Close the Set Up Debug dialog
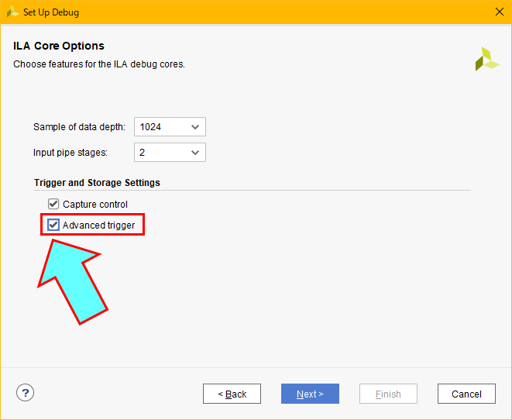The image size is (512, 420). tap(500, 12)
